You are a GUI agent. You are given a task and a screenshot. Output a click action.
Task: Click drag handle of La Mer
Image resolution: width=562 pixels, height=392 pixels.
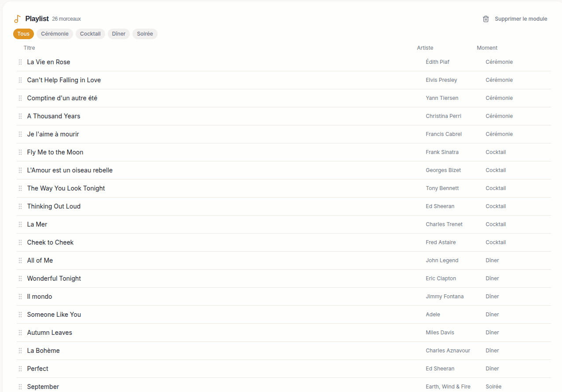coord(20,224)
